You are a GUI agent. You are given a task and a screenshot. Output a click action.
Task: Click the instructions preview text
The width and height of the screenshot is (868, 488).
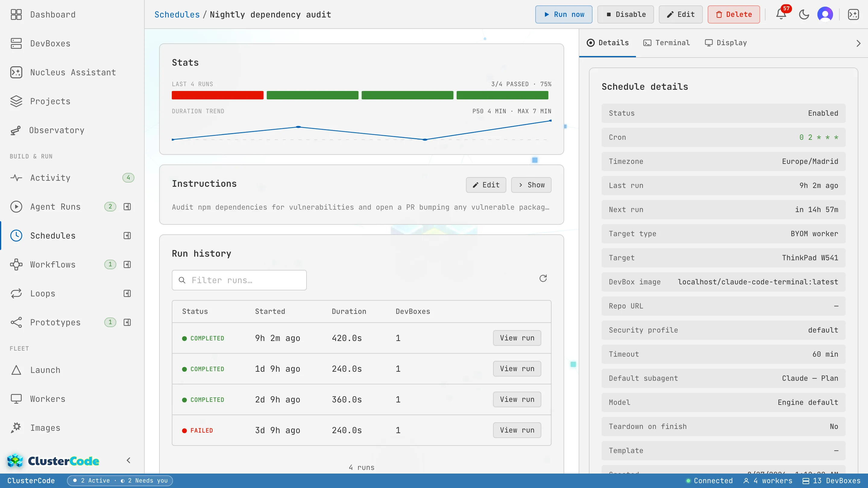(x=360, y=207)
